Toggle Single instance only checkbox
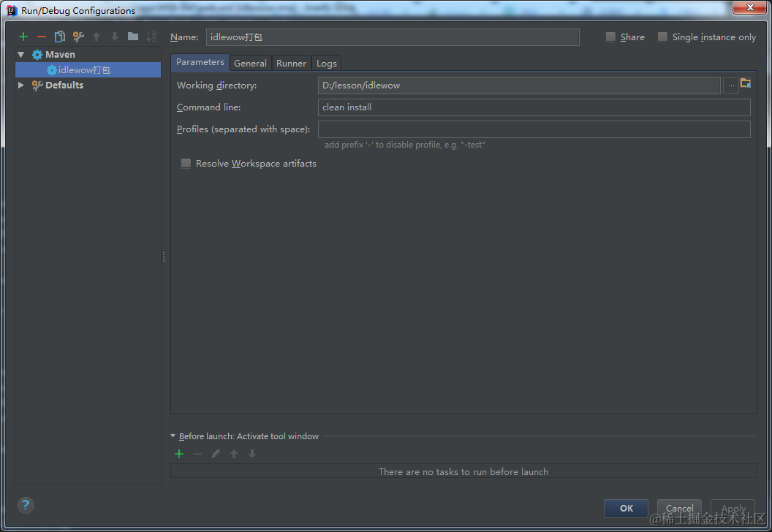The image size is (772, 532). click(x=662, y=37)
